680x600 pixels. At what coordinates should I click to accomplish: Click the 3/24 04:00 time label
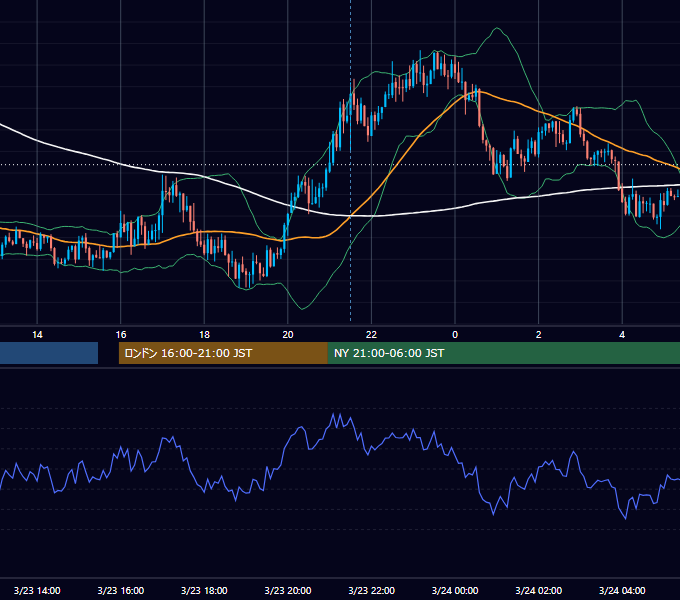[x=622, y=590]
